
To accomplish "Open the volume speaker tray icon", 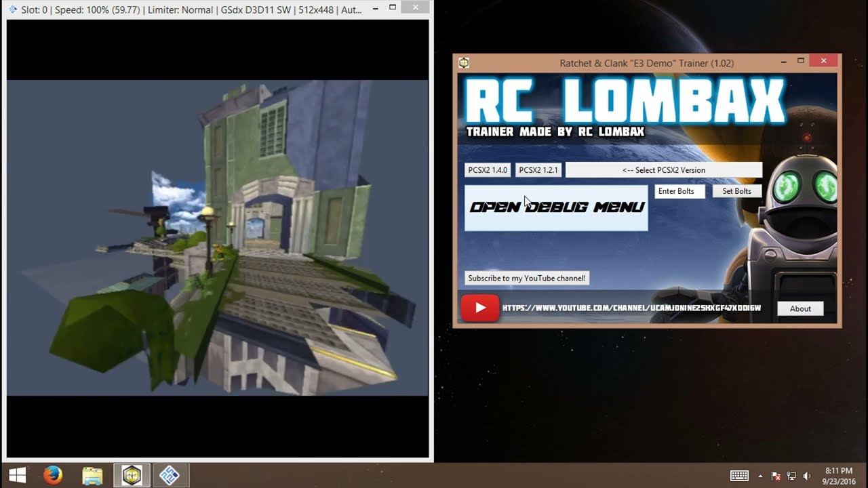I will pyautogui.click(x=807, y=476).
